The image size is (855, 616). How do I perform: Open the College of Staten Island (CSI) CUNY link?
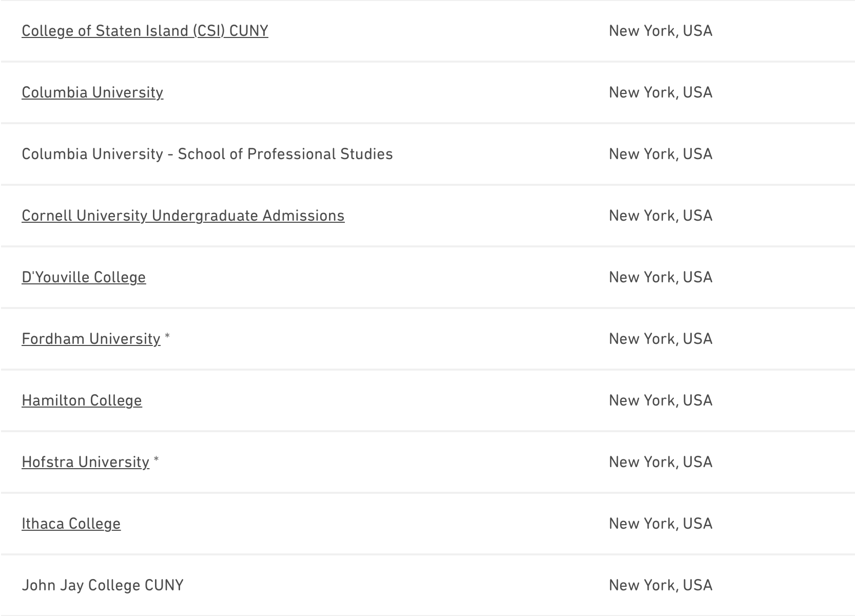coord(145,31)
